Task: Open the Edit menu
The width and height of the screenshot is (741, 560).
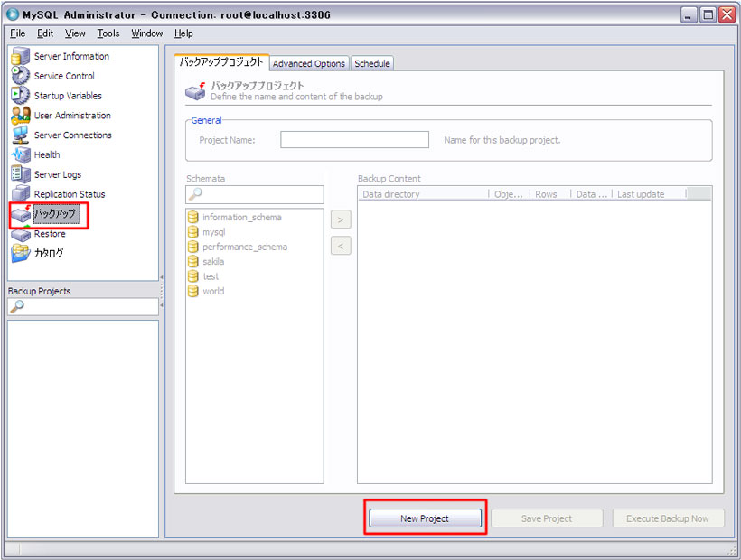Action: 45,33
